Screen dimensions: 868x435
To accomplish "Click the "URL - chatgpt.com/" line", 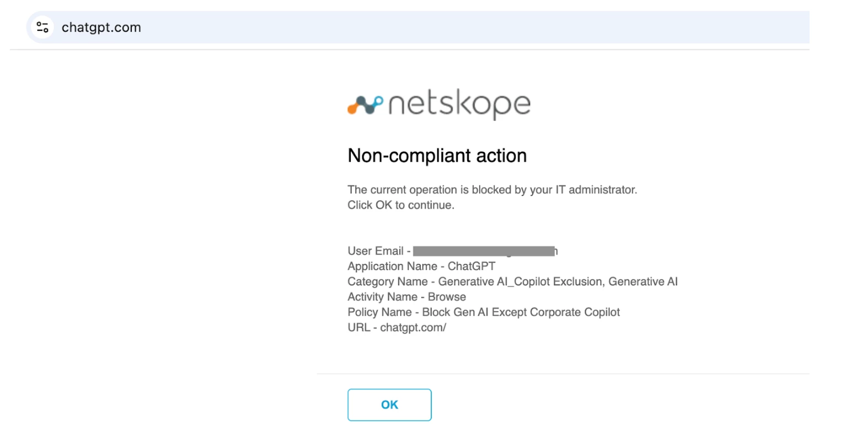I will [397, 328].
